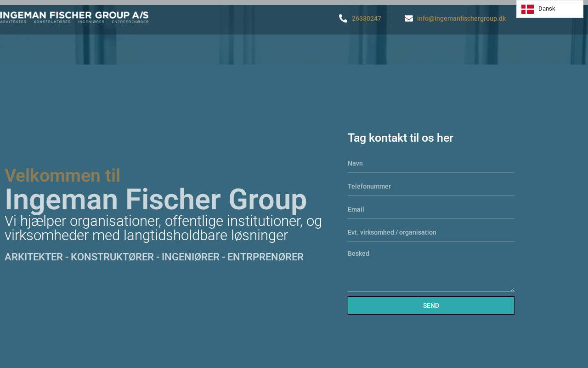
Task: Click the 'Tag kontakt til os her' heading
Action: click(x=401, y=138)
